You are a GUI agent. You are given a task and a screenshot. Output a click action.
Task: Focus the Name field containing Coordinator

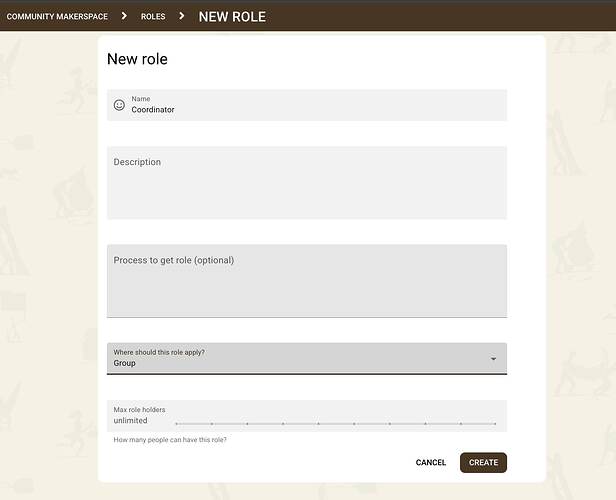[307, 105]
